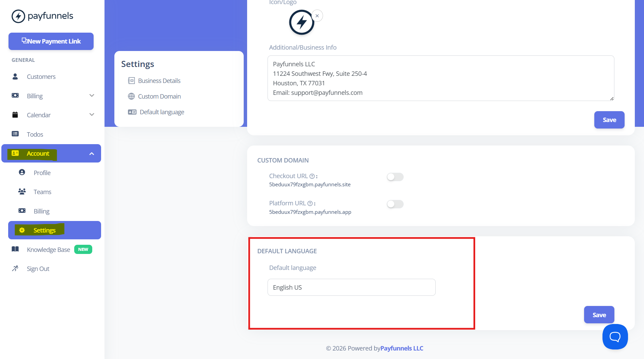Click the GENERAL sidebar heading
644x359 pixels.
[x=23, y=60]
